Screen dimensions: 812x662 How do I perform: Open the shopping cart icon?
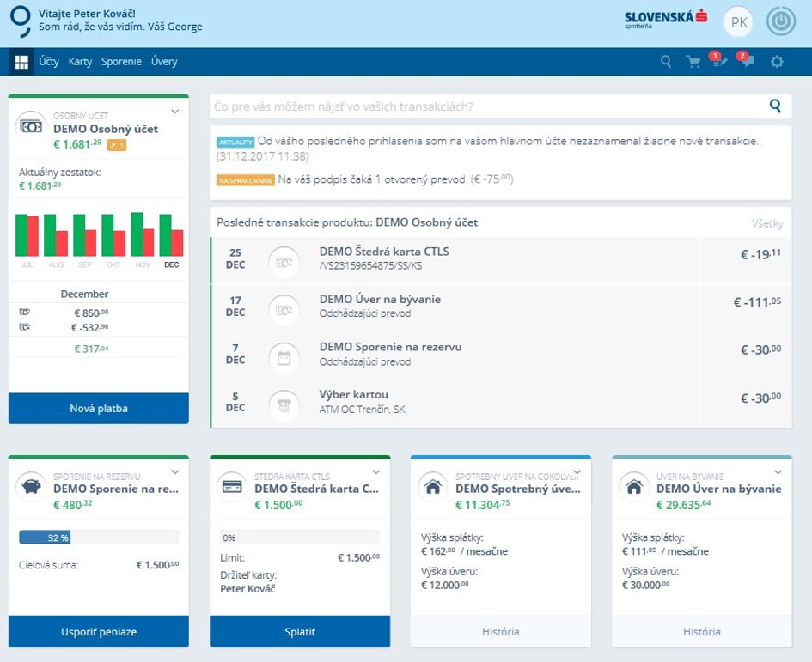click(693, 62)
